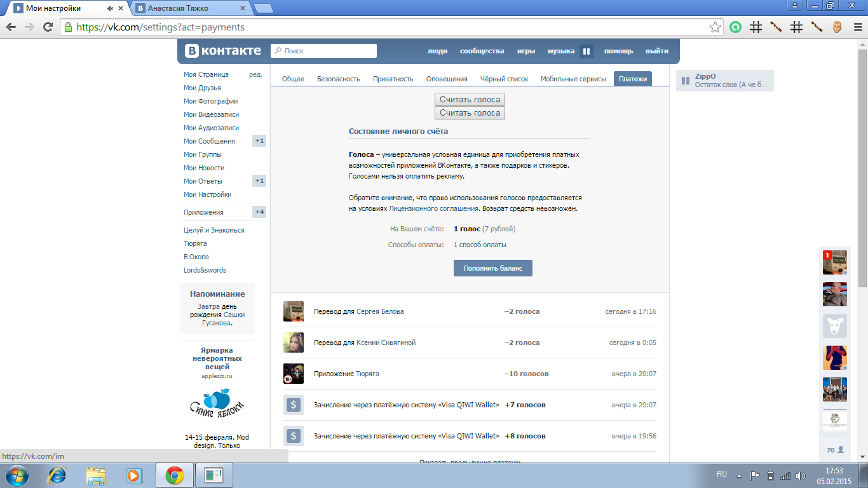868x488 pixels.
Task: Click the face avatar extension icon
Action: click(837, 27)
